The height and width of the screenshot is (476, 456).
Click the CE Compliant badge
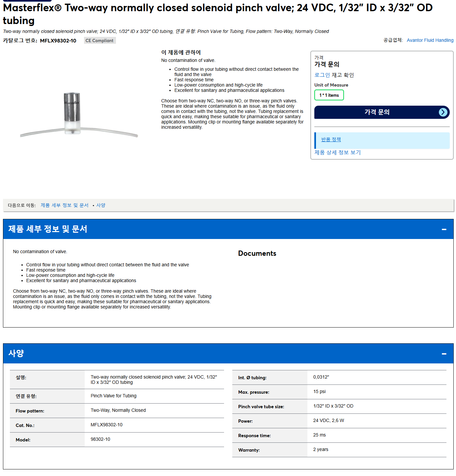click(100, 40)
